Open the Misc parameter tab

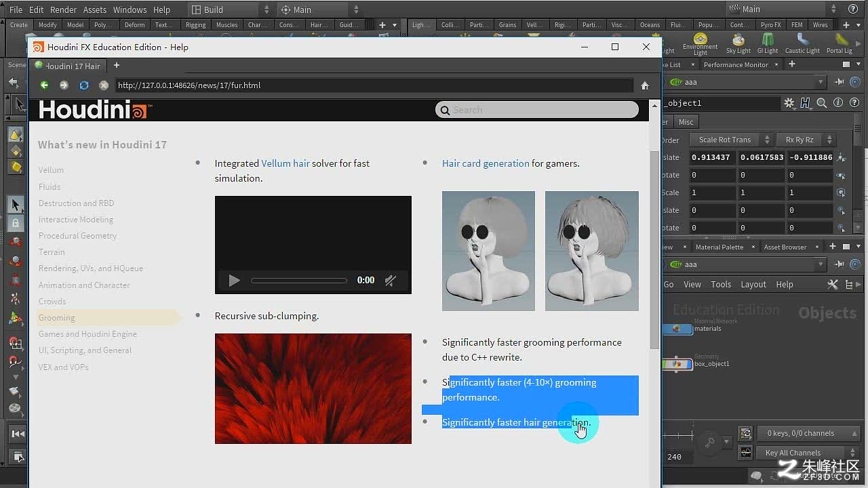pyautogui.click(x=686, y=122)
